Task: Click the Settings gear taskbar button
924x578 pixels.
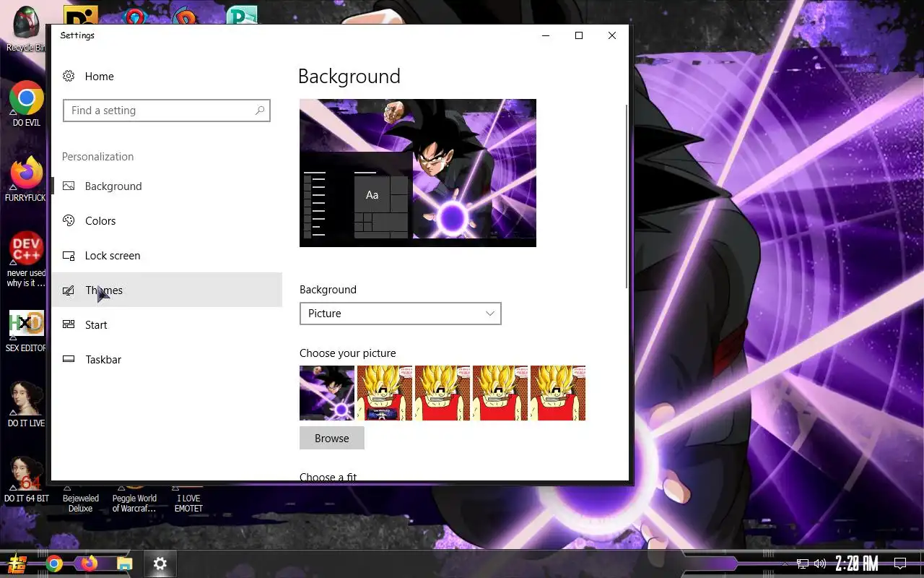Action: (x=160, y=564)
